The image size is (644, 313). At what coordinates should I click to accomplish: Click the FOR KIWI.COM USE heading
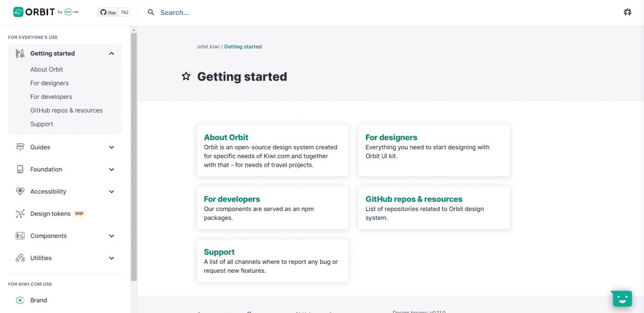point(30,284)
